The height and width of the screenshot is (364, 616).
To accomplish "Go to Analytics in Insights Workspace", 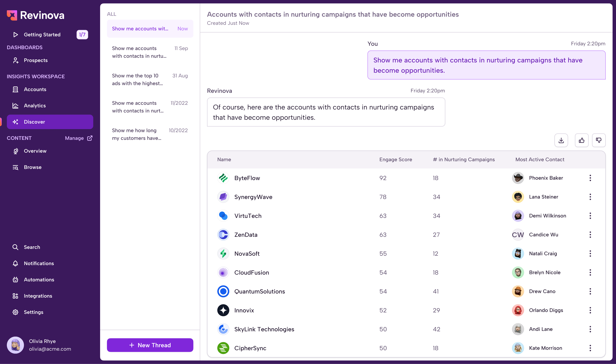I will click(x=35, y=106).
